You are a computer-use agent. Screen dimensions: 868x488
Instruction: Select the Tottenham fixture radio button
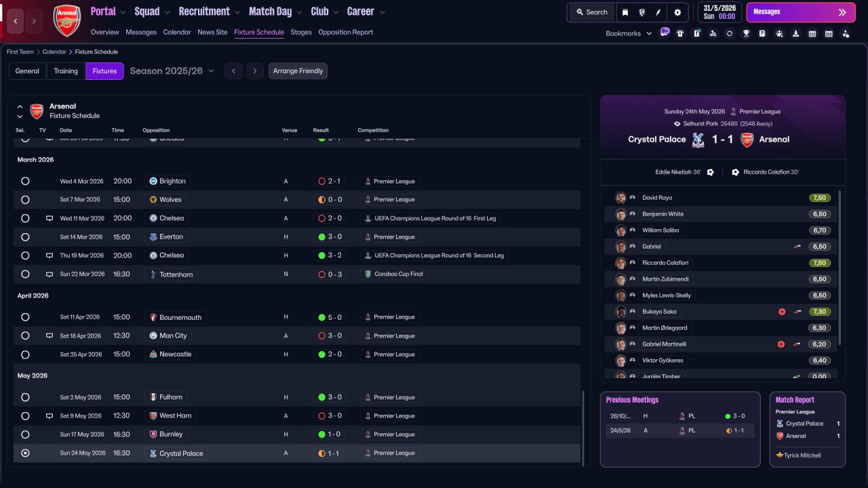click(25, 274)
